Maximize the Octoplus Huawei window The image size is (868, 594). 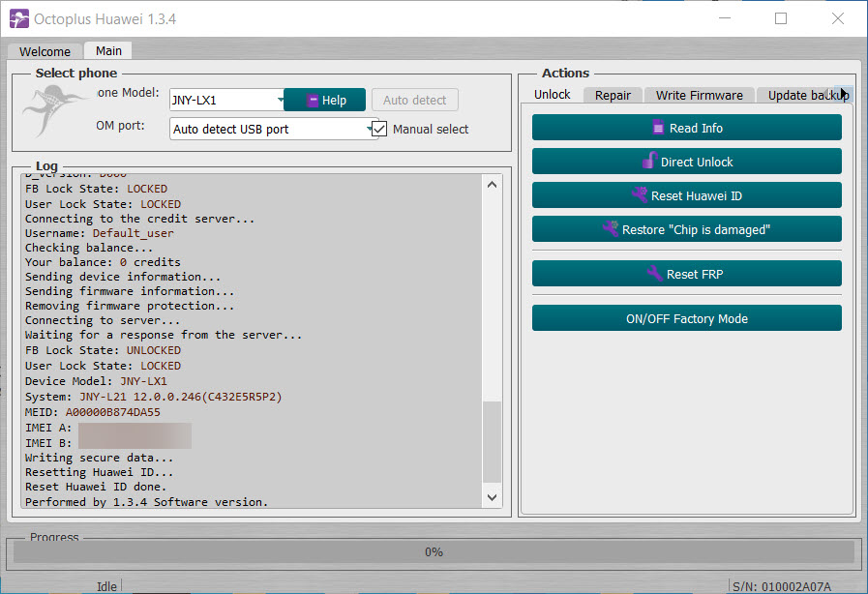click(x=781, y=18)
